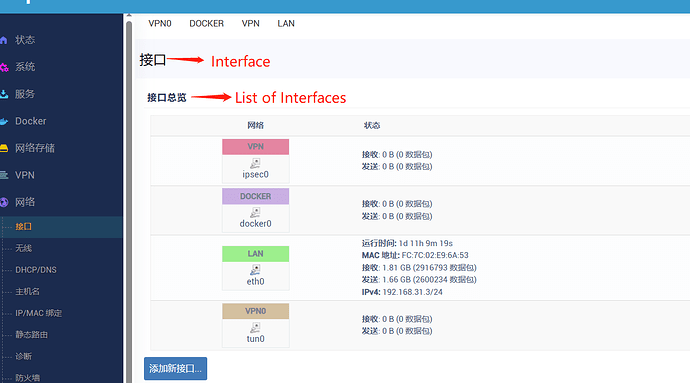The image size is (690, 383).
Task: Switch to the VPN tab at top
Action: (250, 23)
